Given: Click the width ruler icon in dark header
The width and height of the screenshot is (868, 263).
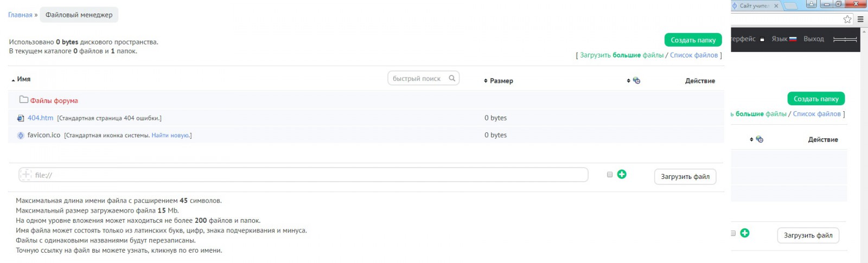Looking at the screenshot, I should (845, 40).
